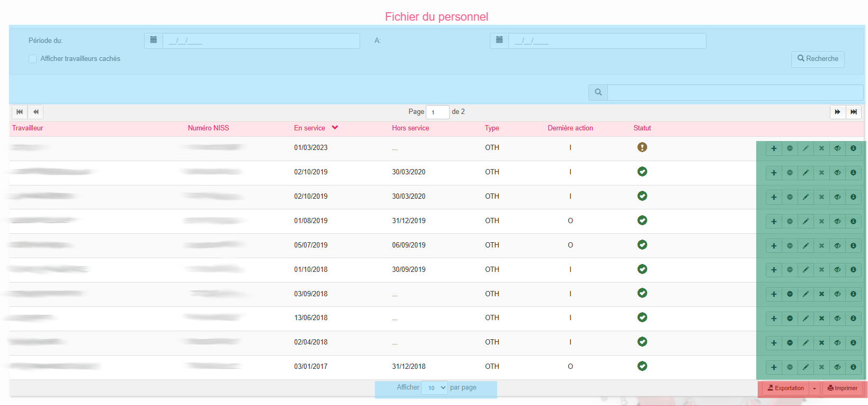Screen dimensions: 868x406
Task: Click the hide worker eye icon in the 02/04/2018 row
Action: [837, 343]
